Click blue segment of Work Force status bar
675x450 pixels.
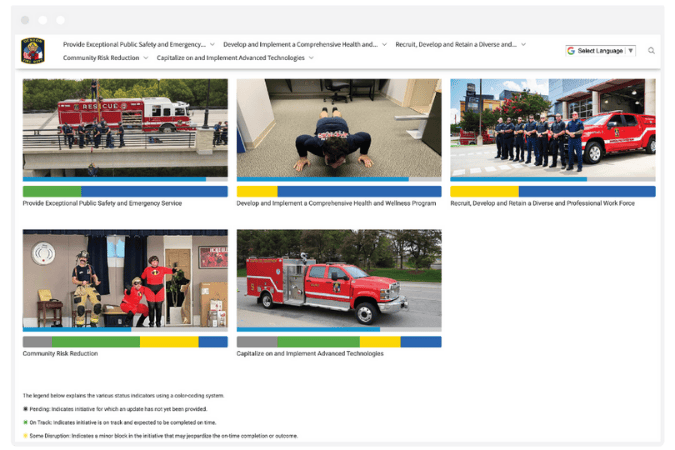pyautogui.click(x=587, y=192)
